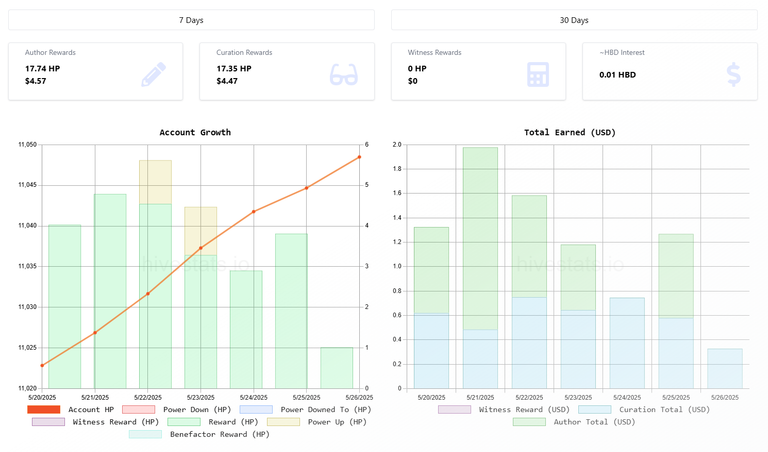768x452 pixels.
Task: Click the Witness Rewards calculator icon
Action: coord(538,74)
